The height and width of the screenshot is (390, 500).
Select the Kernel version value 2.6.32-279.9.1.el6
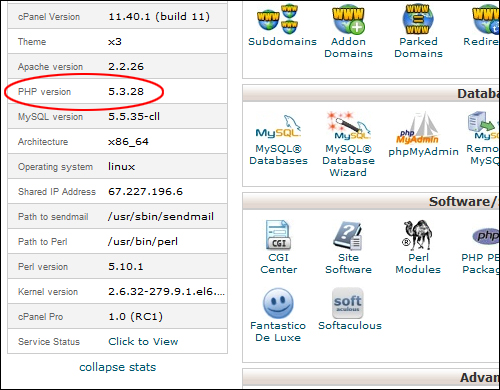[166, 292]
